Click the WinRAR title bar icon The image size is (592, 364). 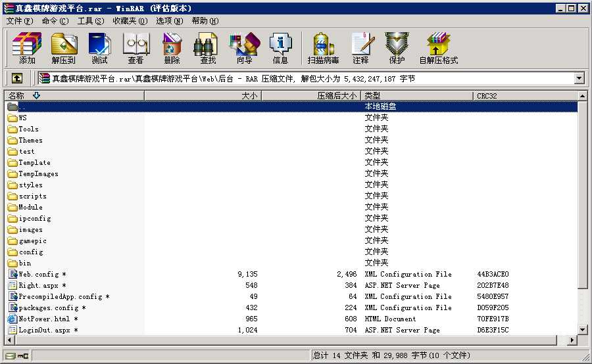pos(9,8)
